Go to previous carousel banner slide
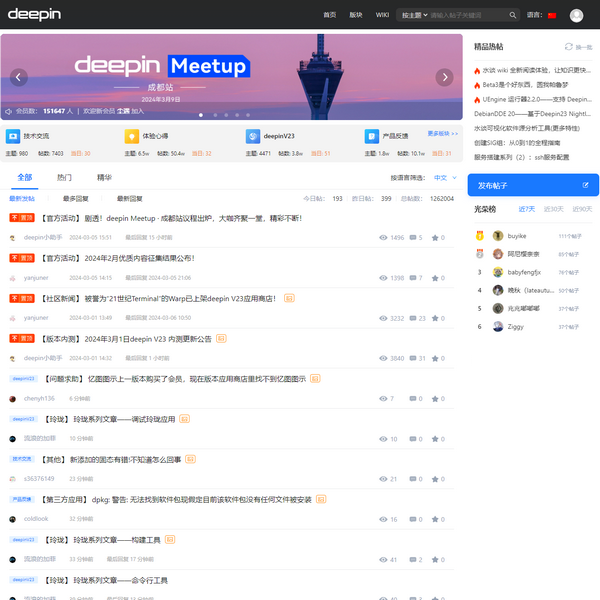The height and width of the screenshot is (600, 600). tap(18, 78)
